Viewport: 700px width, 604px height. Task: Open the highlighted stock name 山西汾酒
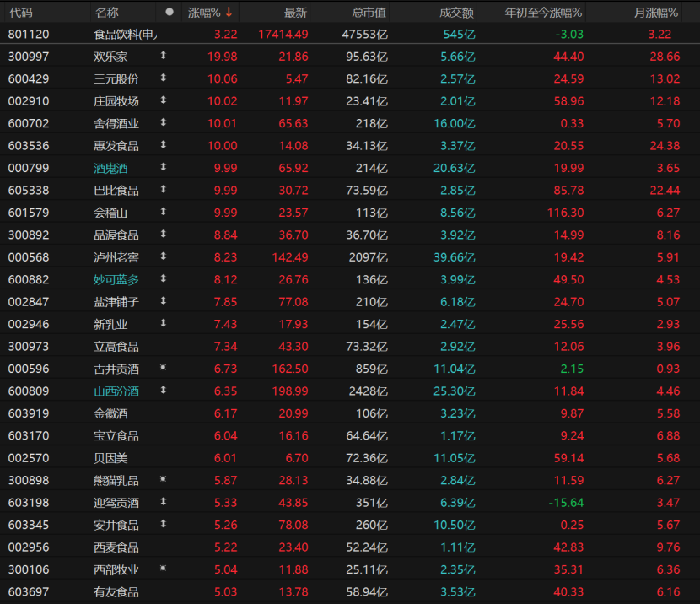pyautogui.click(x=116, y=391)
